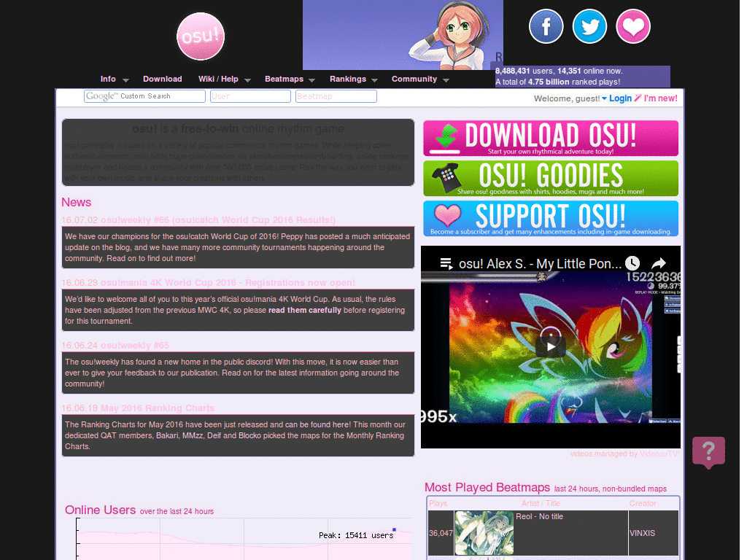Open the Community menu
The height and width of the screenshot is (560, 747).
point(414,79)
